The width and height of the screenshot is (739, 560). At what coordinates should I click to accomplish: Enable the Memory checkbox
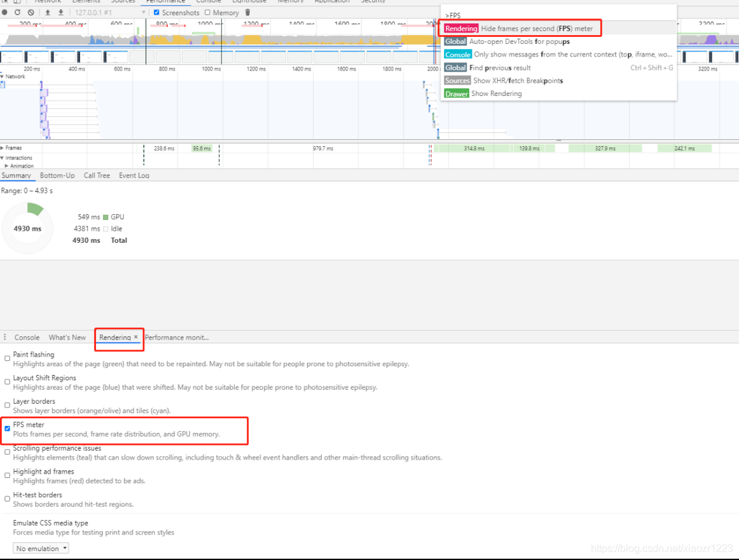207,12
